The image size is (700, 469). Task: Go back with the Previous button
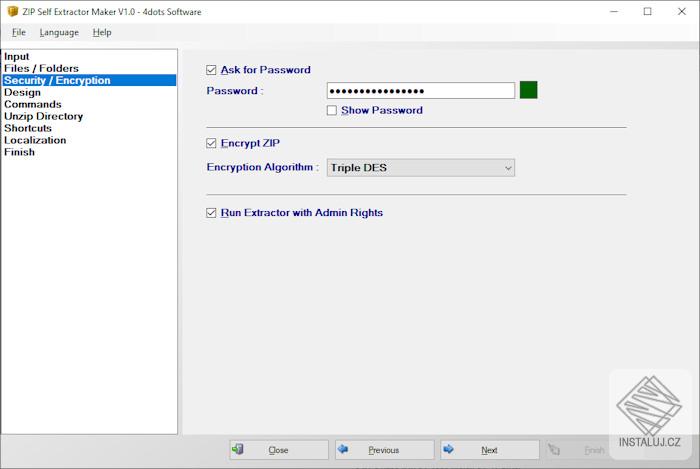[x=384, y=450]
